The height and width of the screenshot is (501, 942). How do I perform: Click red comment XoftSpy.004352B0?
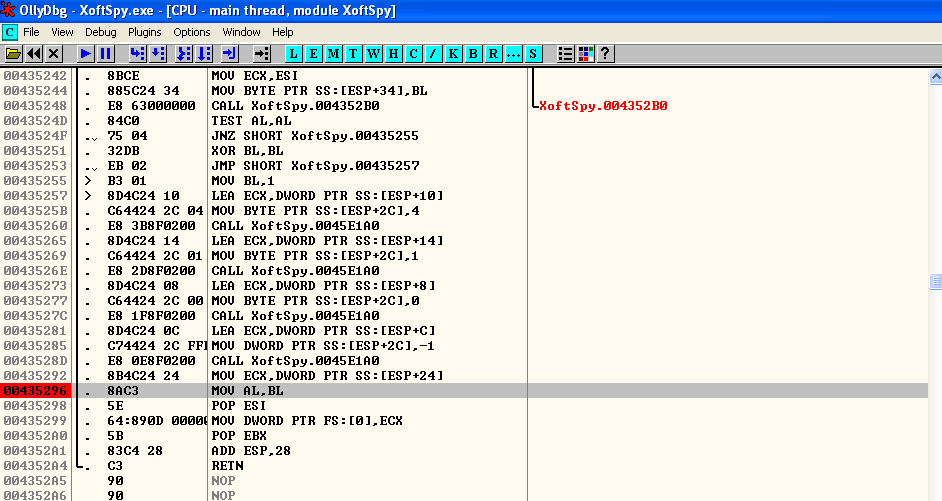(x=603, y=106)
